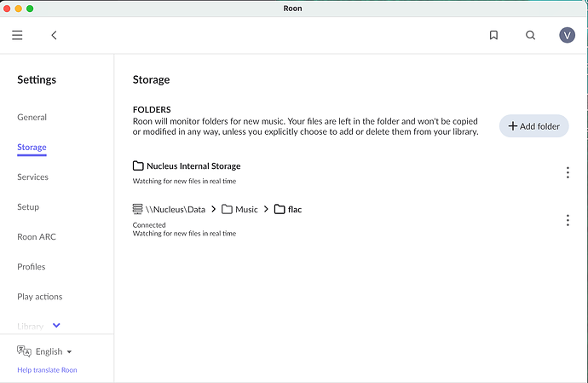Viewport: 588px width, 383px height.
Task: Open Setup settings
Action: (x=28, y=207)
